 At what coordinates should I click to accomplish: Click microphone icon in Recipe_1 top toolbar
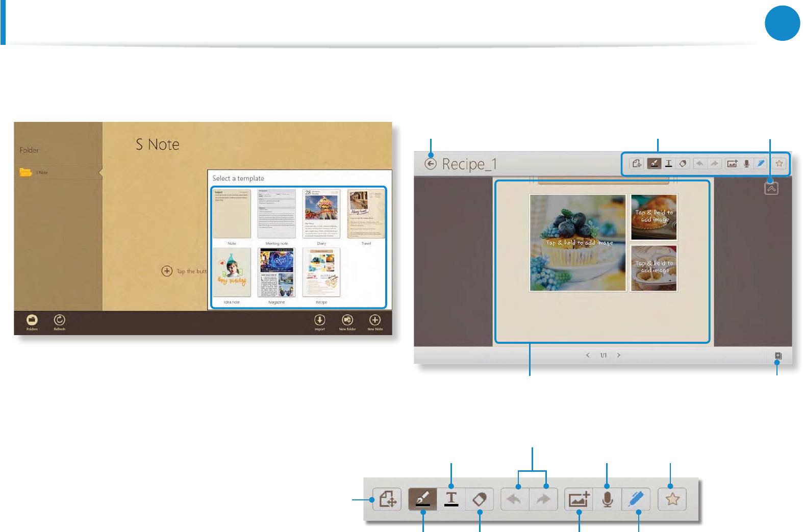coord(746,164)
